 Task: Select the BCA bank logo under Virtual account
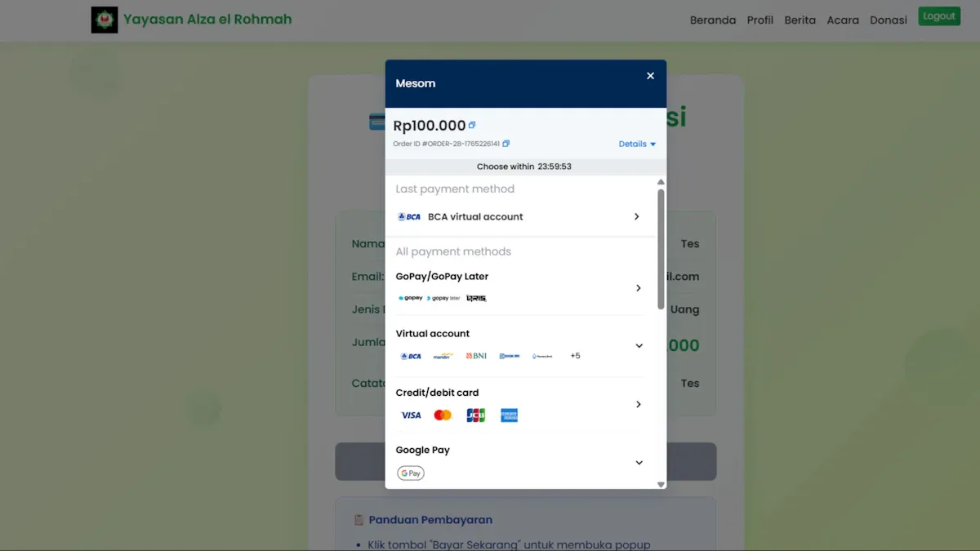(x=409, y=355)
